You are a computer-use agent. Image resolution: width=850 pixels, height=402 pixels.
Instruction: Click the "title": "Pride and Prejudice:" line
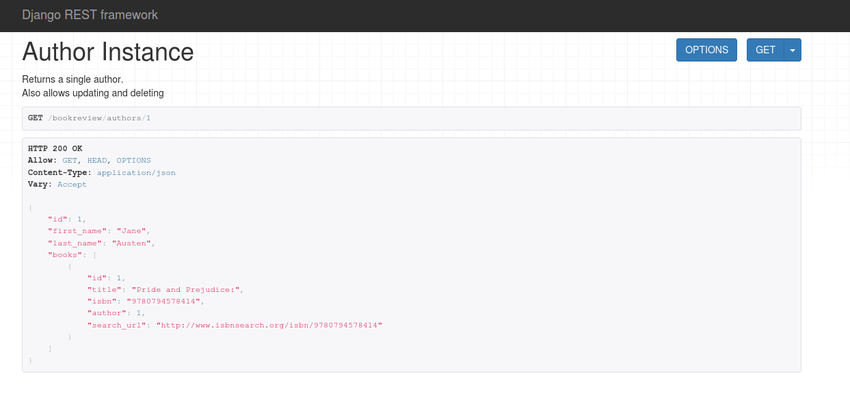pos(165,290)
